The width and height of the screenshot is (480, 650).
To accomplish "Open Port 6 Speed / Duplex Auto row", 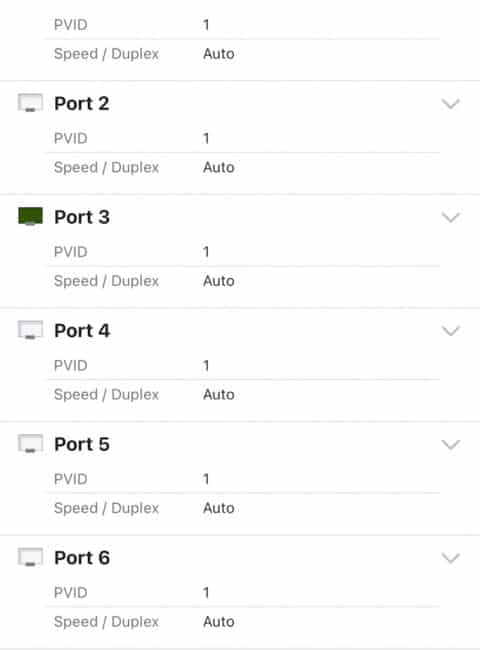I will pyautogui.click(x=242, y=621).
